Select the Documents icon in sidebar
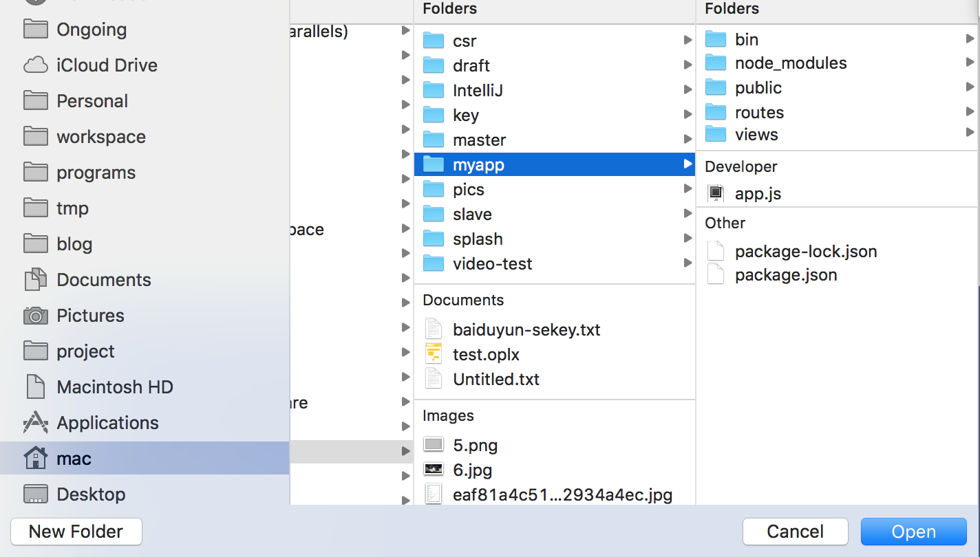 pos(35,280)
